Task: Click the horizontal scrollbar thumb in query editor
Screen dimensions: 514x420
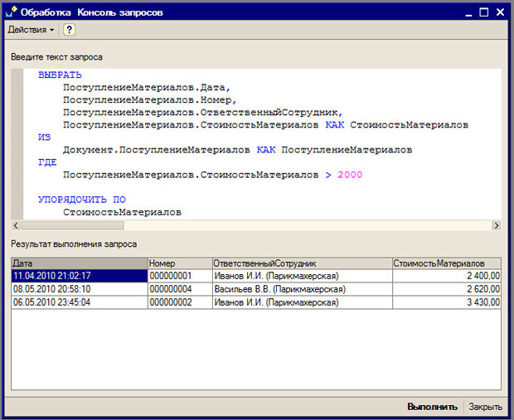Action: click(x=72, y=225)
